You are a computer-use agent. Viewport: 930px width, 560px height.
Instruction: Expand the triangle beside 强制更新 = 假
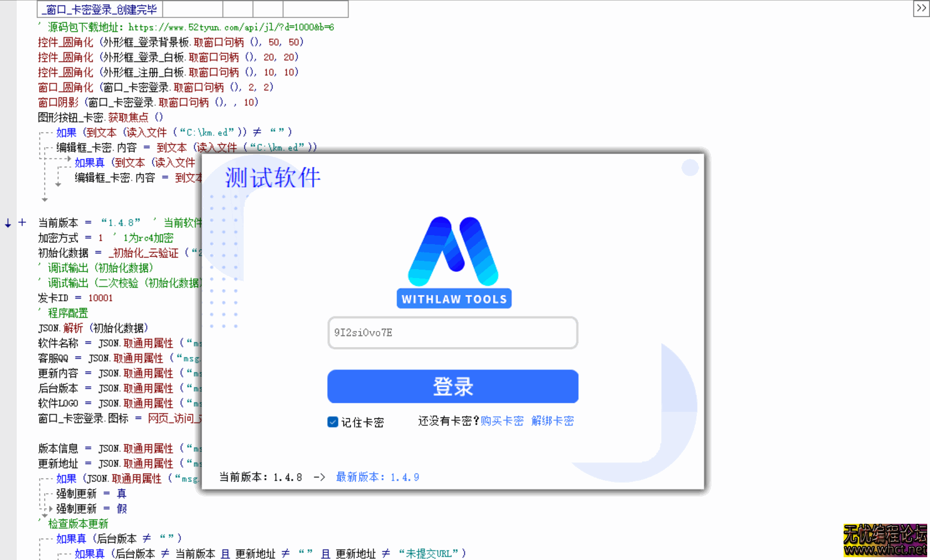[x=51, y=509]
